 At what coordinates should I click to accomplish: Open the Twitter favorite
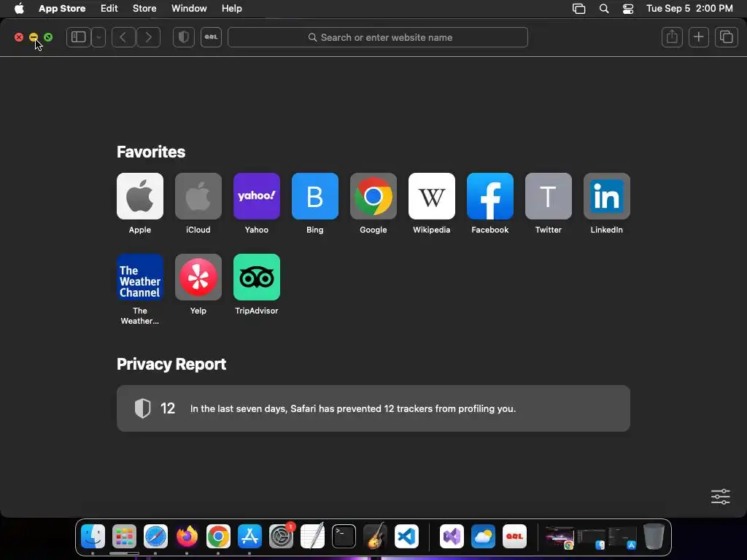tap(549, 196)
